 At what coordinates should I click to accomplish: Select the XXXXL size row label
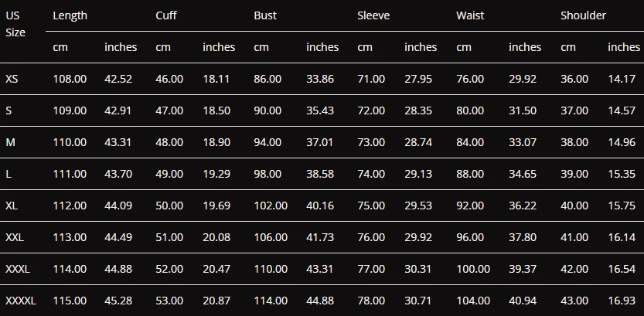coord(21,301)
